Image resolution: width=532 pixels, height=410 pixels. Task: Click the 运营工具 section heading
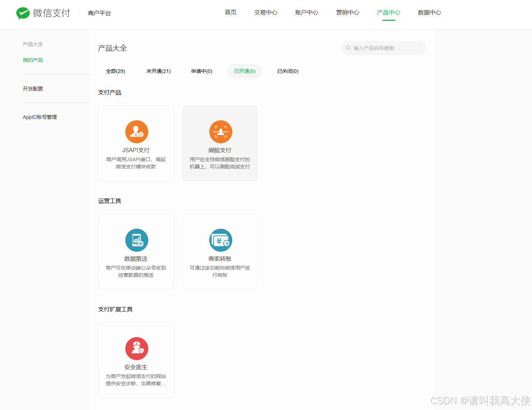coord(109,201)
